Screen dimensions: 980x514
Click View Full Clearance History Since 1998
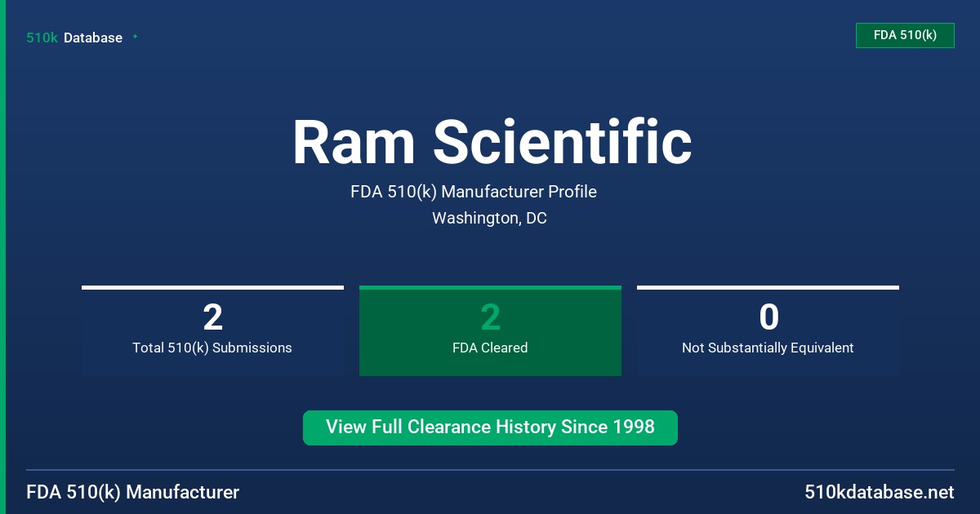point(490,428)
